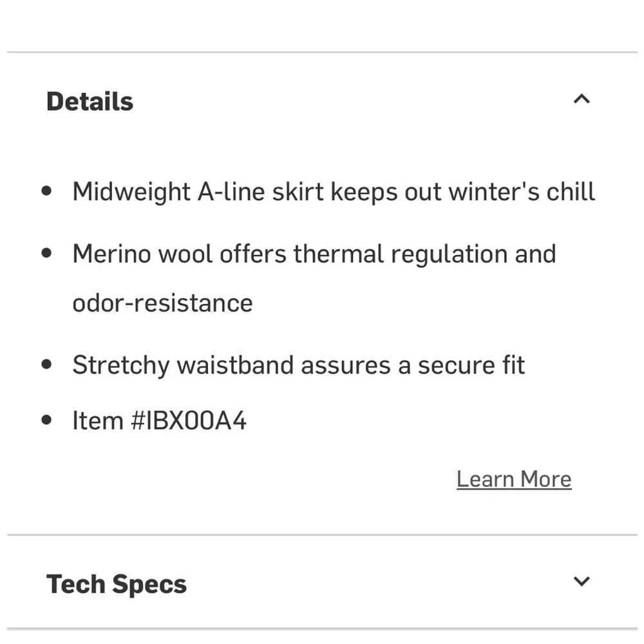
Task: Click the Merino wool thermal regulation line
Action: coord(314,254)
